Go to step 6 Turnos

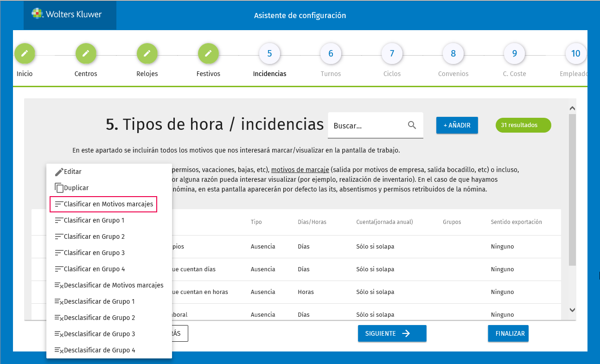331,53
